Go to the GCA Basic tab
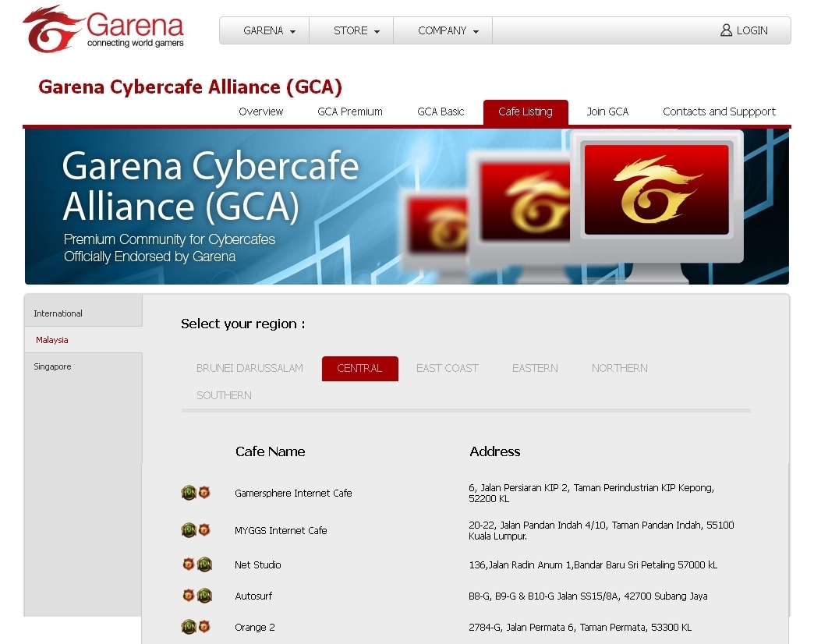814x644 pixels. (x=441, y=111)
